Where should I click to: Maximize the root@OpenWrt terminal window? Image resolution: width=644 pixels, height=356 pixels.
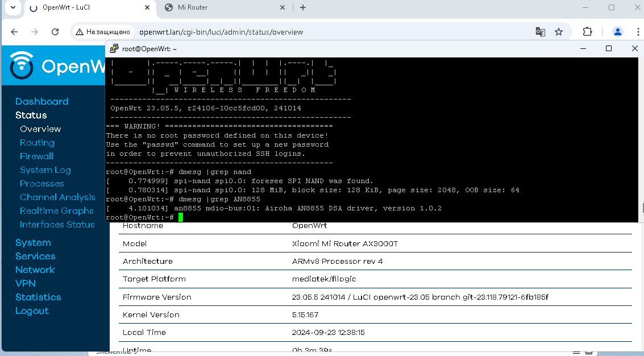click(x=609, y=48)
